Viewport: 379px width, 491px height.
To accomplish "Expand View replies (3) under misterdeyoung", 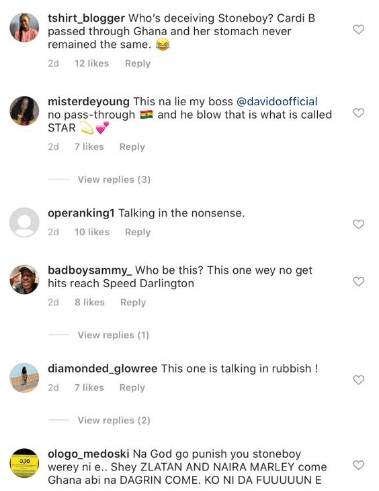I will [114, 180].
